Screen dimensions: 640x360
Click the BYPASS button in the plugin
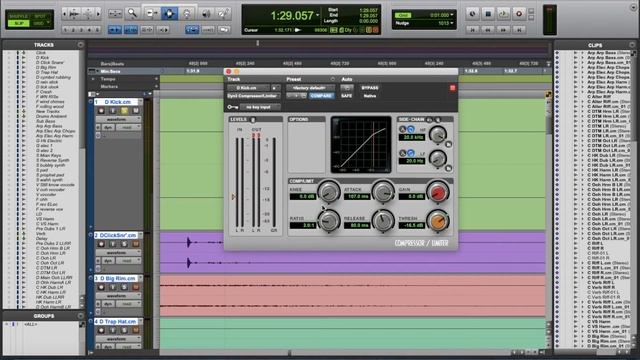tap(370, 88)
